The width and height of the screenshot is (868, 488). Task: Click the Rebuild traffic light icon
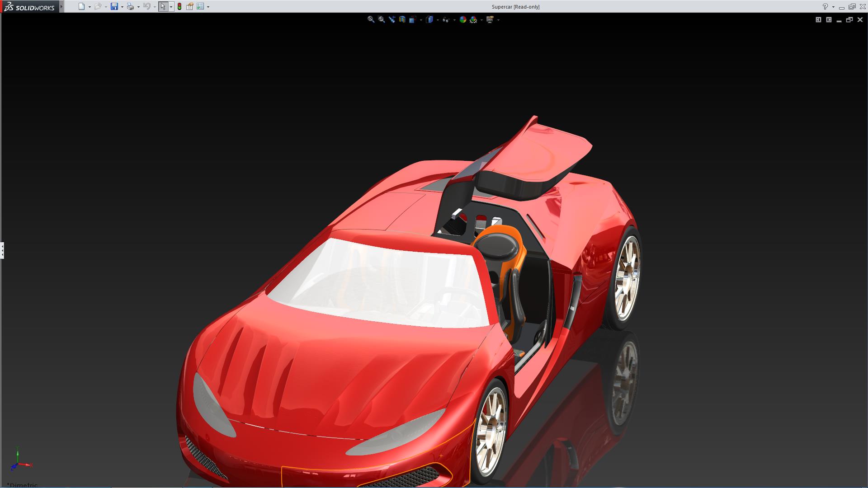(x=179, y=6)
